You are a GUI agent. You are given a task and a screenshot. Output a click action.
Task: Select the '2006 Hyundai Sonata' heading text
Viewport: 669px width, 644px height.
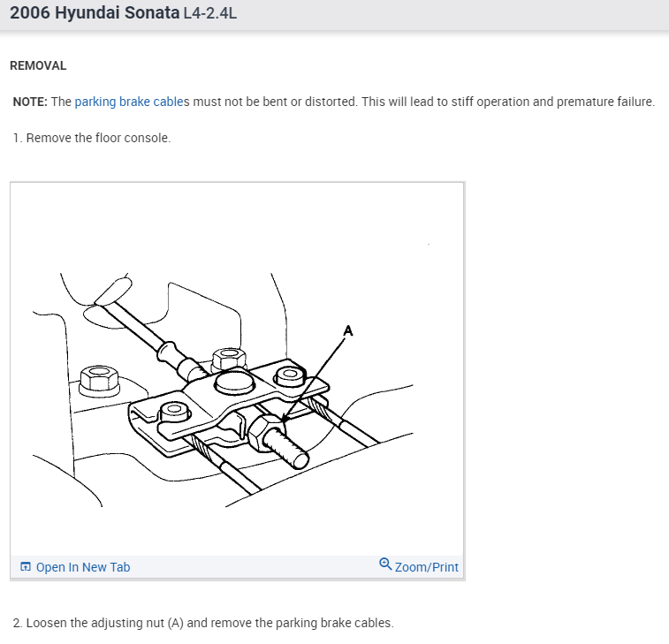pyautogui.click(x=95, y=12)
